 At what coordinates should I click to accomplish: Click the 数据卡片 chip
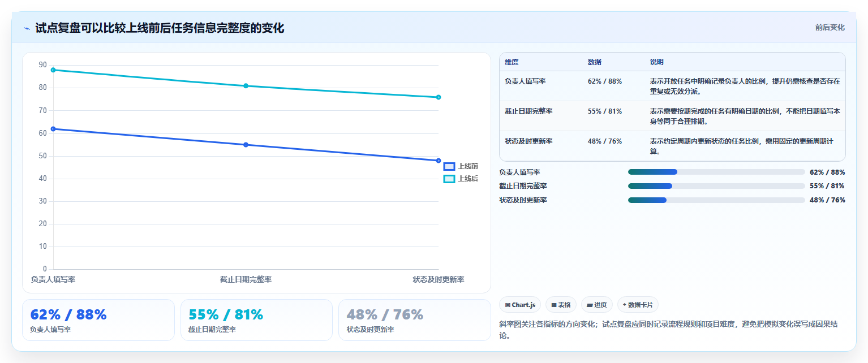click(x=638, y=305)
